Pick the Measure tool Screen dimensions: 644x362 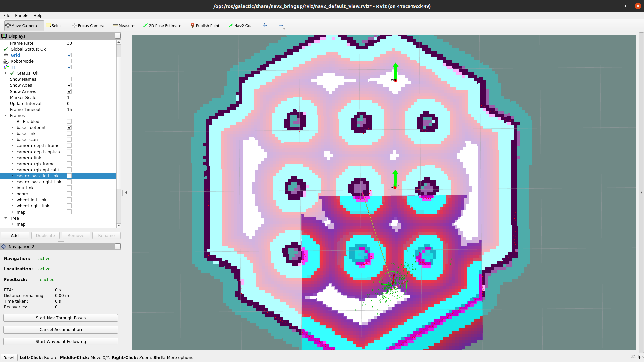(123, 26)
